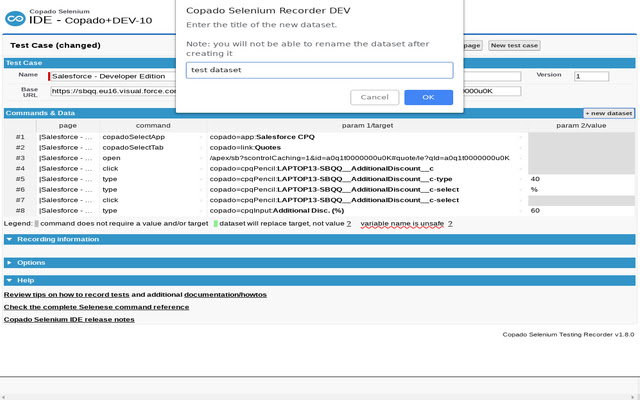Click the Base URL input field

(x=112, y=91)
